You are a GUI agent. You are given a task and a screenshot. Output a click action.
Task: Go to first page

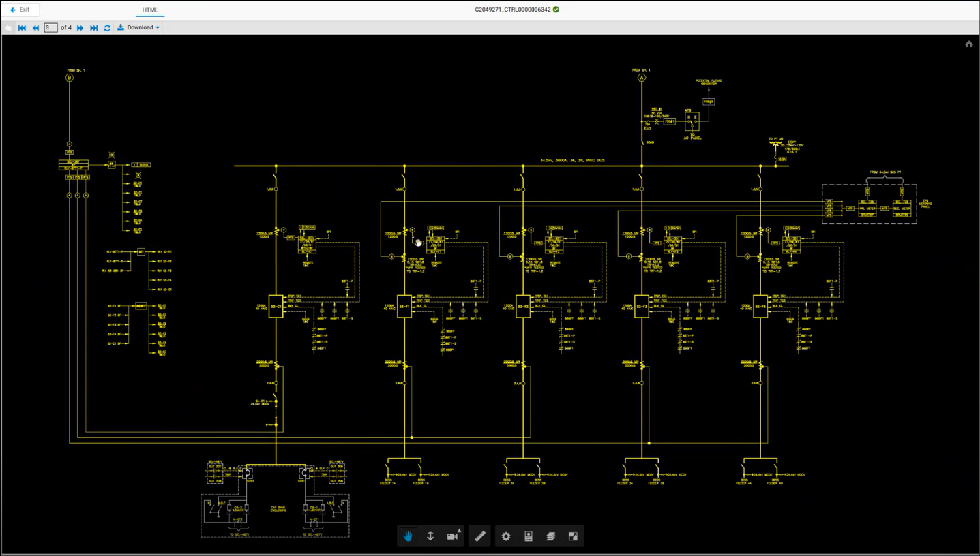(22, 28)
